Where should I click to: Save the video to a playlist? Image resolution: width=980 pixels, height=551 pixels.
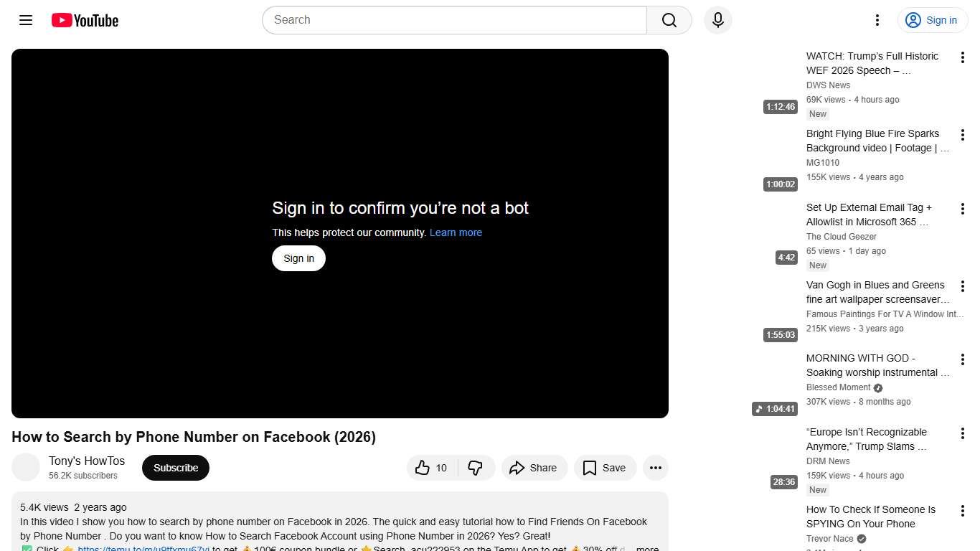click(x=605, y=467)
